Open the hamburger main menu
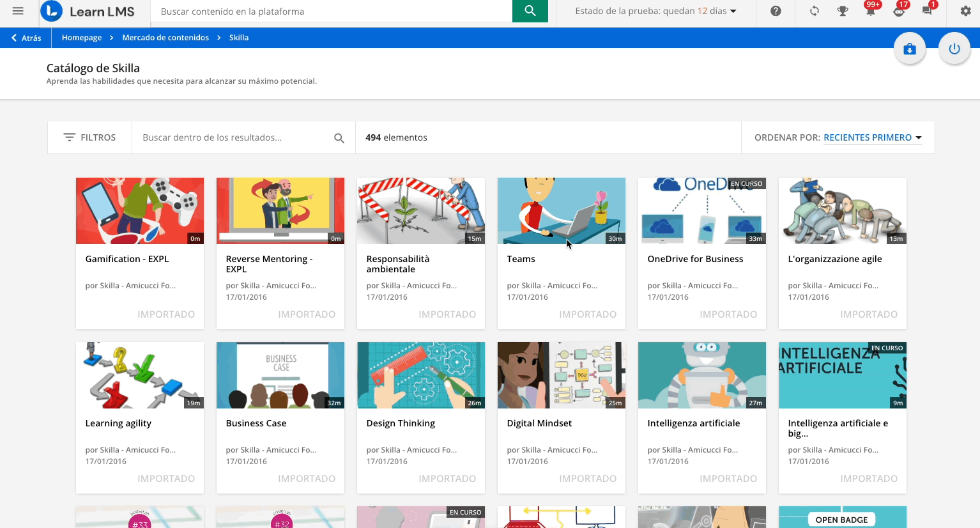 18,11
